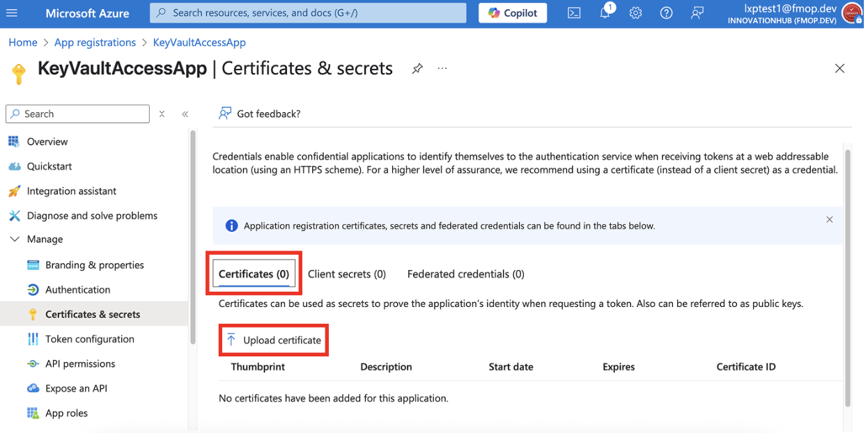Go to App registrations breadcrumb
Viewport: 868px width, 433px height.
(95, 42)
